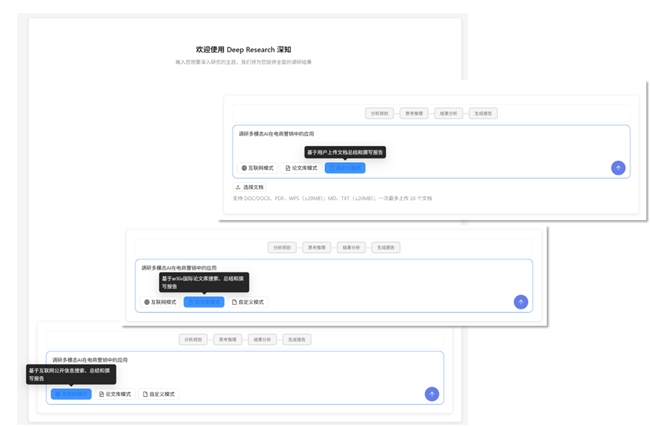Select 论文库模式 in the document-upload panel
650x426 pixels.
(301, 168)
